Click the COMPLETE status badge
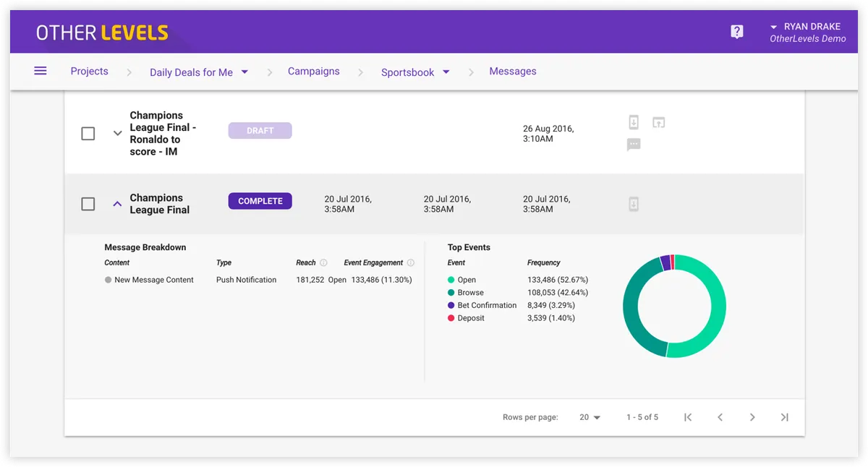Viewport: 868px width, 467px height. 260,201
